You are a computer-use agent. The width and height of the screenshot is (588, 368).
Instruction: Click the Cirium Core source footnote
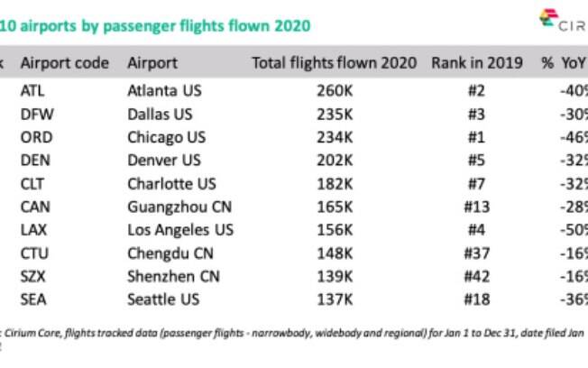pos(292,333)
